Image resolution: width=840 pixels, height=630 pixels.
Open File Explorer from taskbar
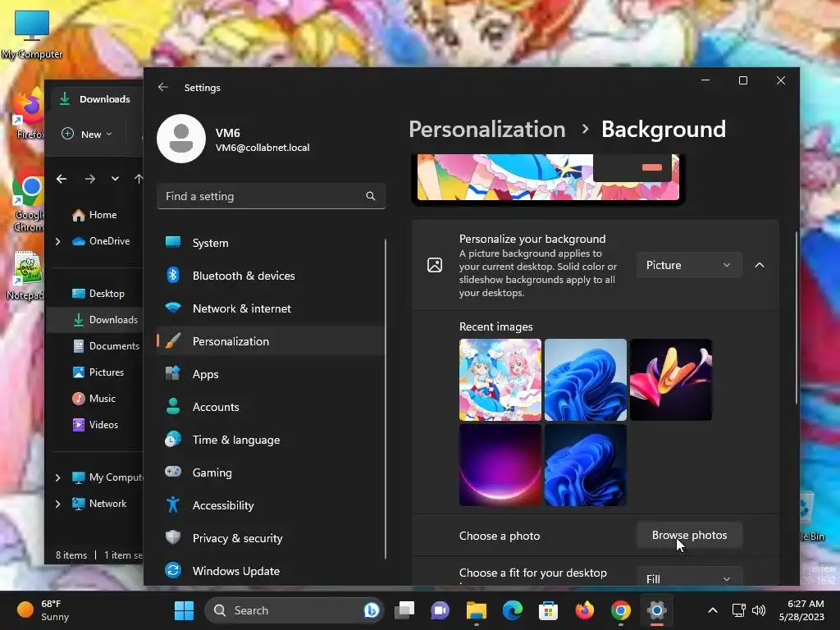477,610
